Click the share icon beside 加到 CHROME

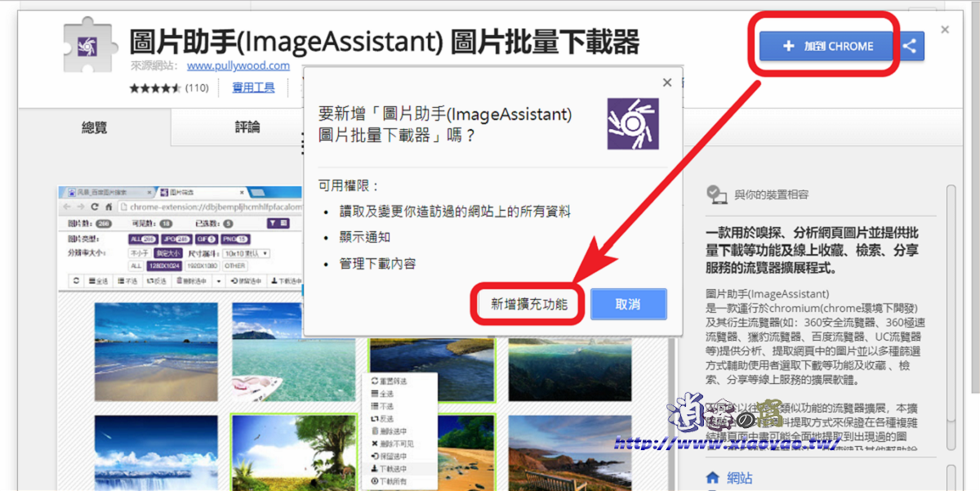tap(911, 46)
